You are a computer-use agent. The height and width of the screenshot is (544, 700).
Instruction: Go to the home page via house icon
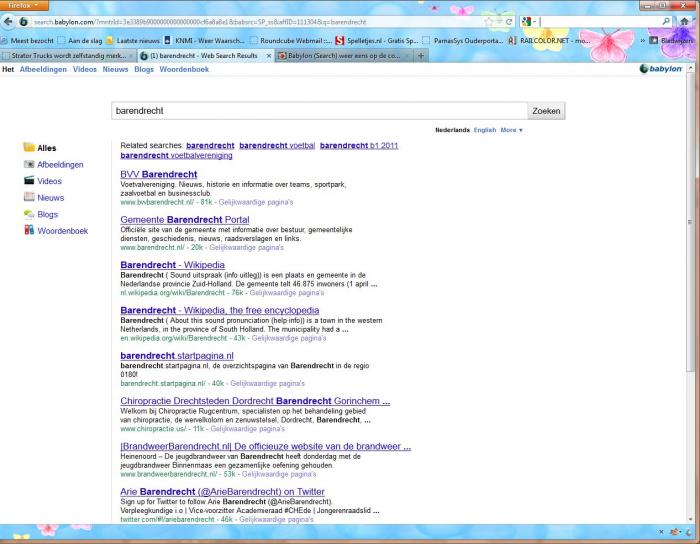click(x=684, y=21)
